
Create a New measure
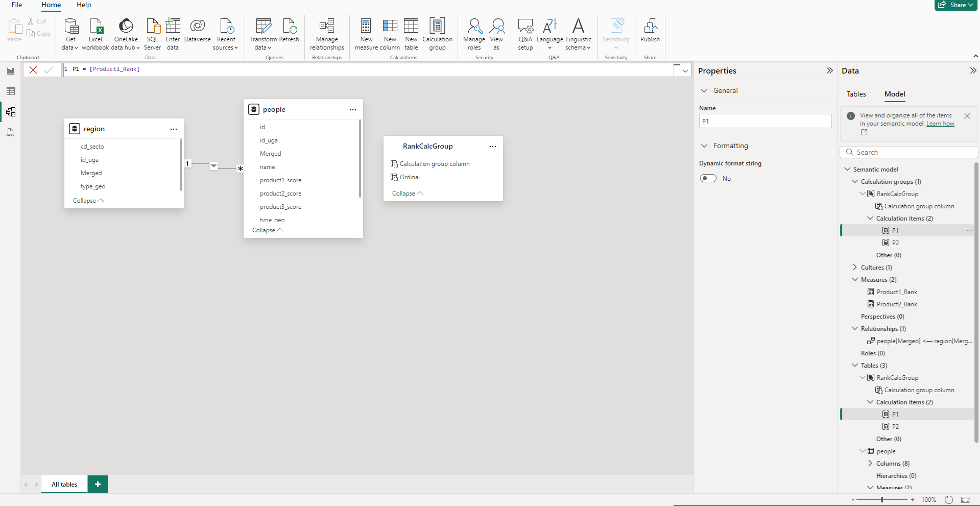pyautogui.click(x=366, y=34)
